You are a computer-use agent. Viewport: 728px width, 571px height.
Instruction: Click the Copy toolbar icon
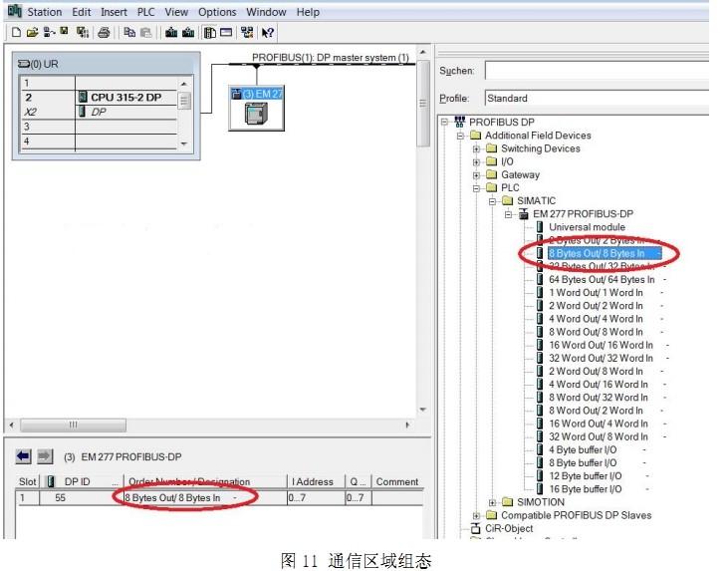tap(129, 32)
